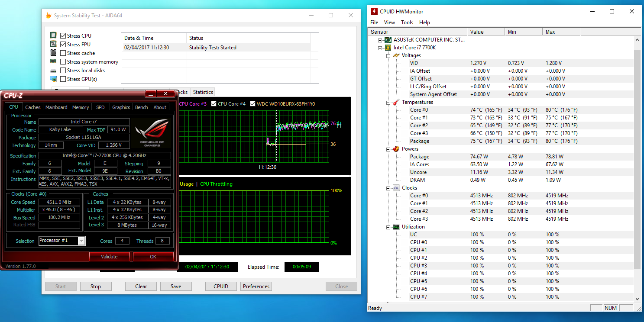
Task: Enable Stress system memory checkbox
Action: [63, 61]
